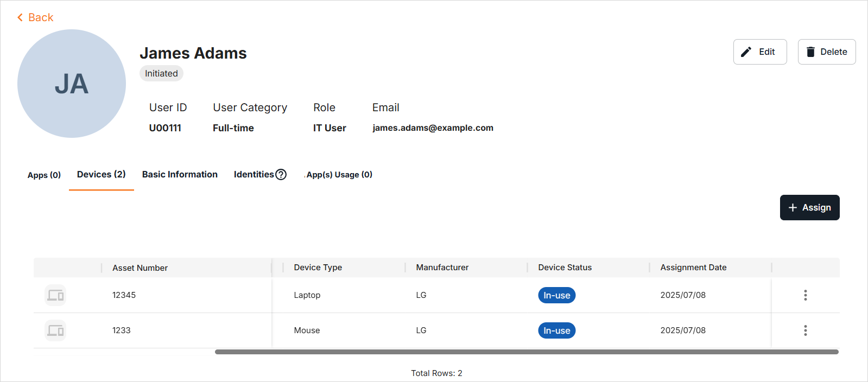Click the Device Type column header
868x382 pixels.
[318, 268]
